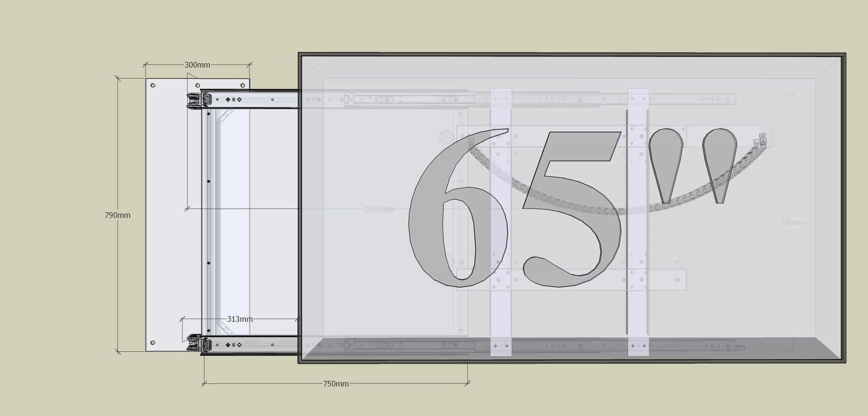This screenshot has width=868, height=416.
Task: Click the 300mm dimension label
Action: 197,65
